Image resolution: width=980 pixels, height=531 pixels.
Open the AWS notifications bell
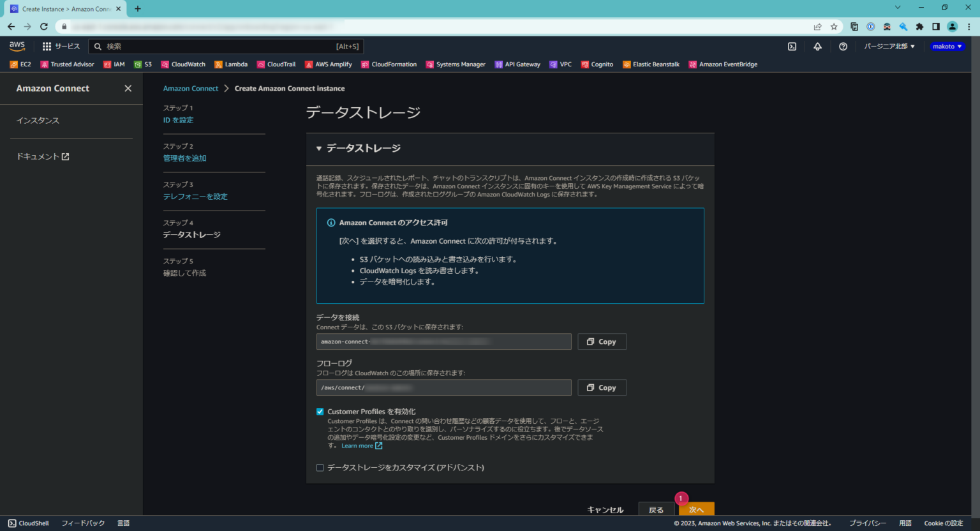pyautogui.click(x=817, y=46)
